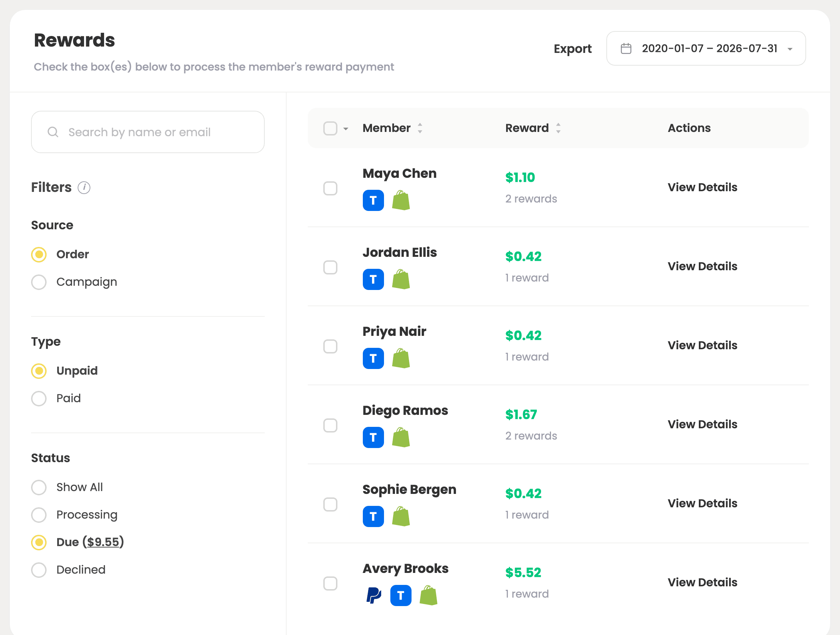The image size is (840, 635).
Task: Click the calendar icon in date range picker
Action: tap(626, 49)
